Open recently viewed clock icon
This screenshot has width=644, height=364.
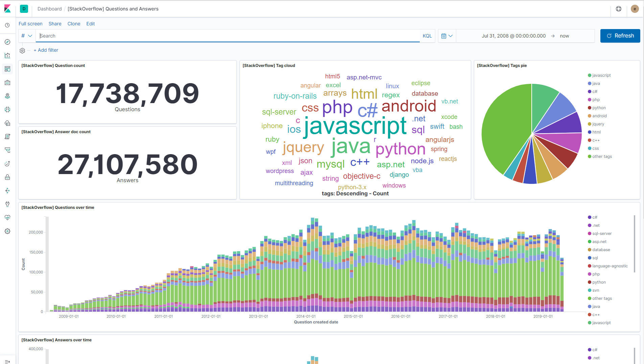point(7,25)
